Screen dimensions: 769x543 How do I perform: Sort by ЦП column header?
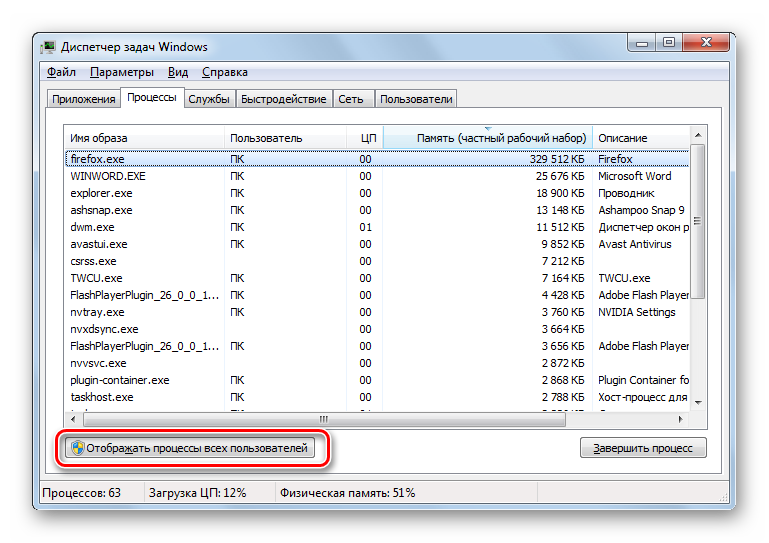pyautogui.click(x=364, y=138)
